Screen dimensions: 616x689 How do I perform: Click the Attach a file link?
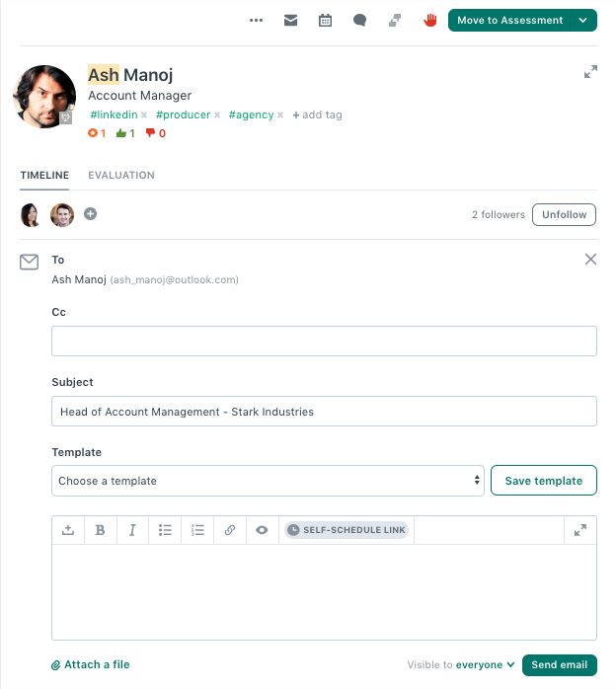91,665
